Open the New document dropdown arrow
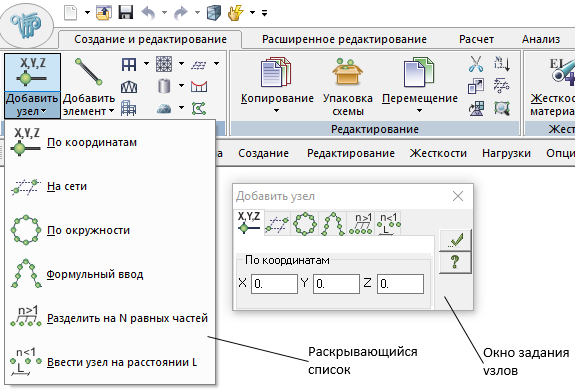Viewport: 581px width, 391px height. (x=87, y=13)
